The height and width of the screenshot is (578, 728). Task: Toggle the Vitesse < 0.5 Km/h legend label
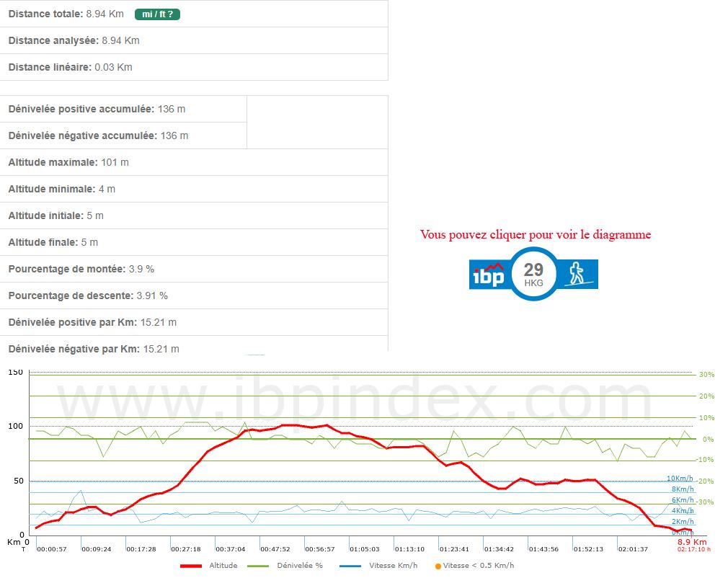(x=479, y=566)
